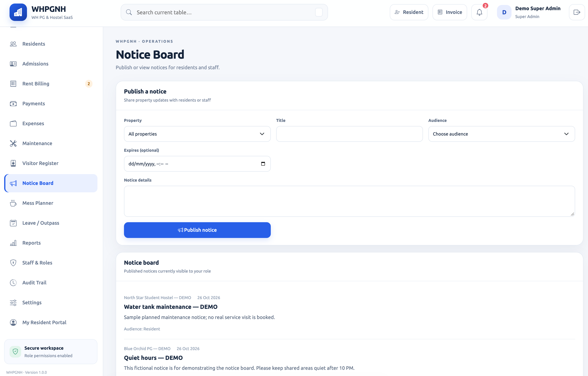
Task: Open the calendar picker in Expires field
Action: 263,164
